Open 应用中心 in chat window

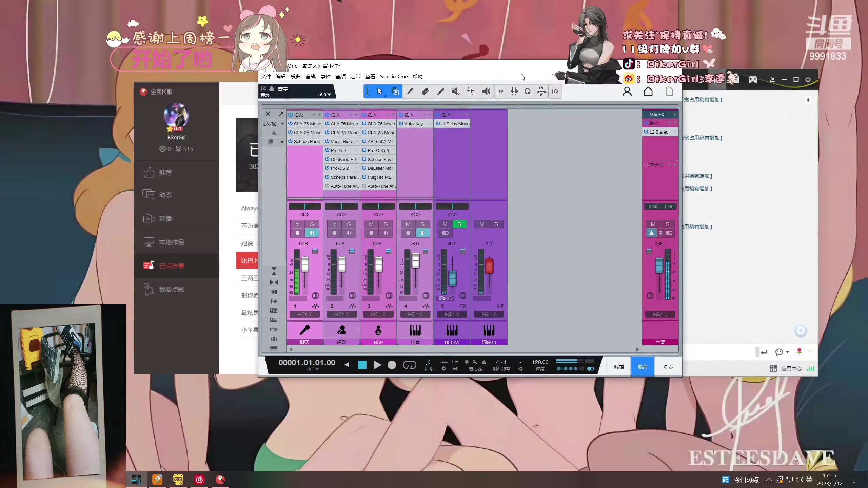point(786,368)
